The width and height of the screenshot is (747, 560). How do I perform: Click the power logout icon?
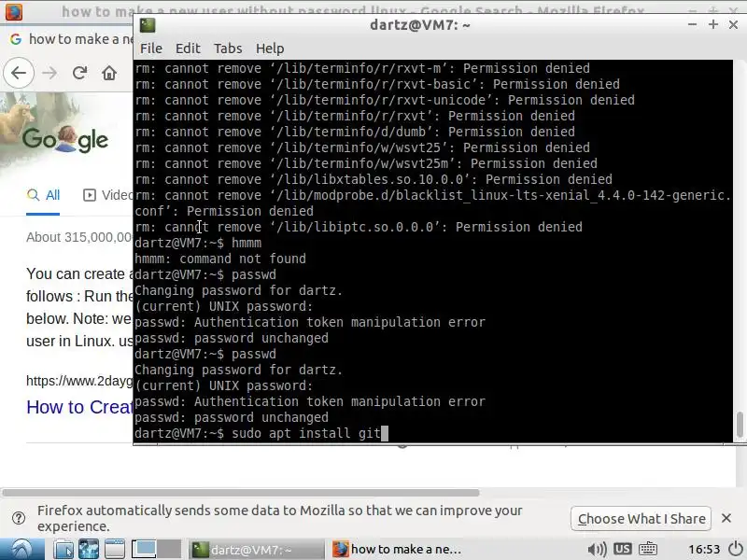click(737, 549)
